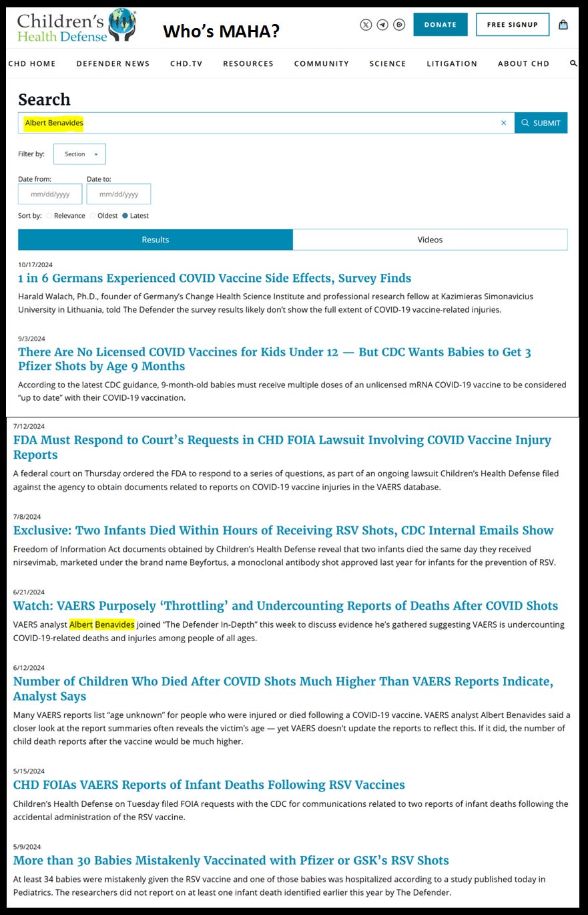Focus the search box containing Albert Benavides
Screen dimensions: 588x915
pyautogui.click(x=266, y=123)
